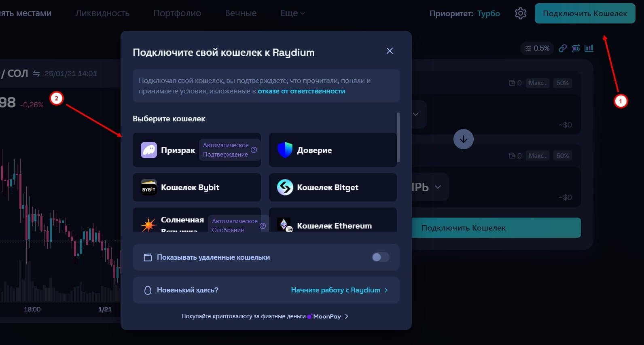The image size is (644, 345).
Task: Open the settings gear icon
Action: (520, 13)
